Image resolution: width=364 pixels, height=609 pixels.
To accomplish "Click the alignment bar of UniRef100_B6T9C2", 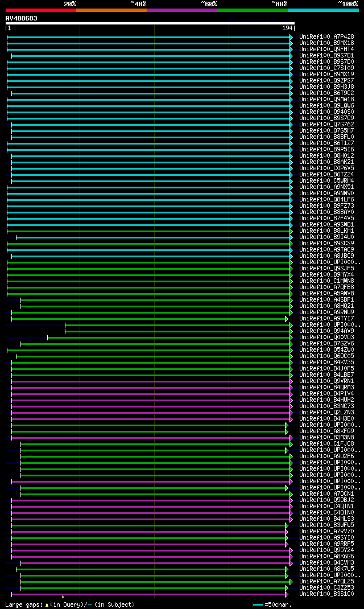I will click(x=152, y=93).
